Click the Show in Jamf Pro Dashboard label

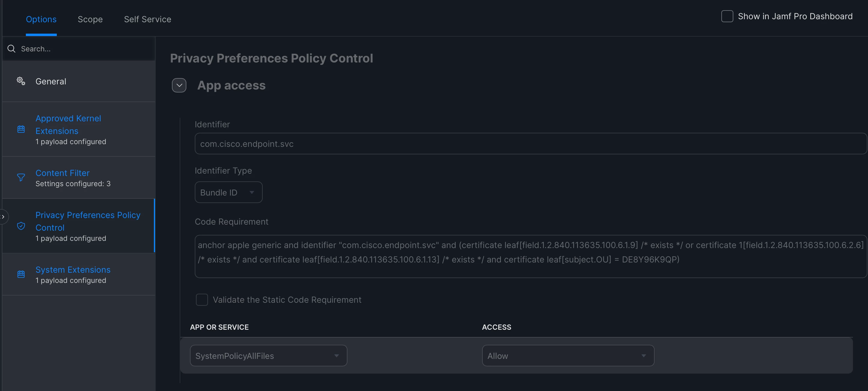pyautogui.click(x=795, y=16)
